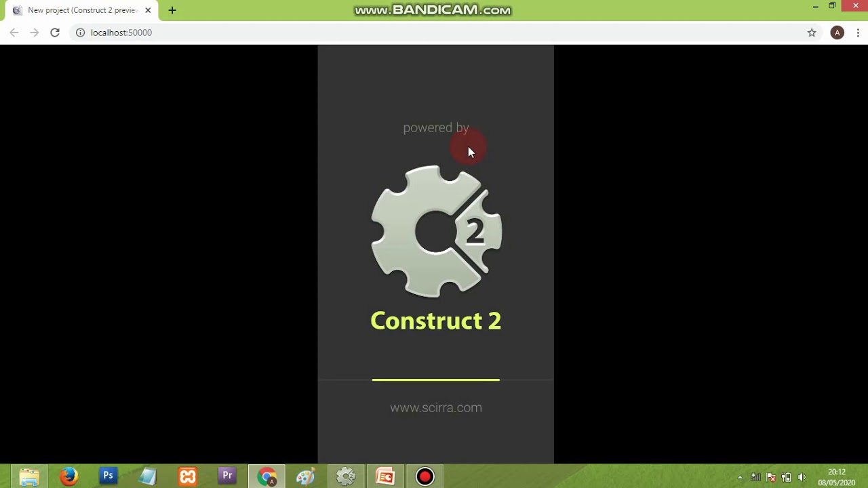Image resolution: width=868 pixels, height=488 pixels.
Task: Open XAMPP from the taskbar
Action: (187, 476)
